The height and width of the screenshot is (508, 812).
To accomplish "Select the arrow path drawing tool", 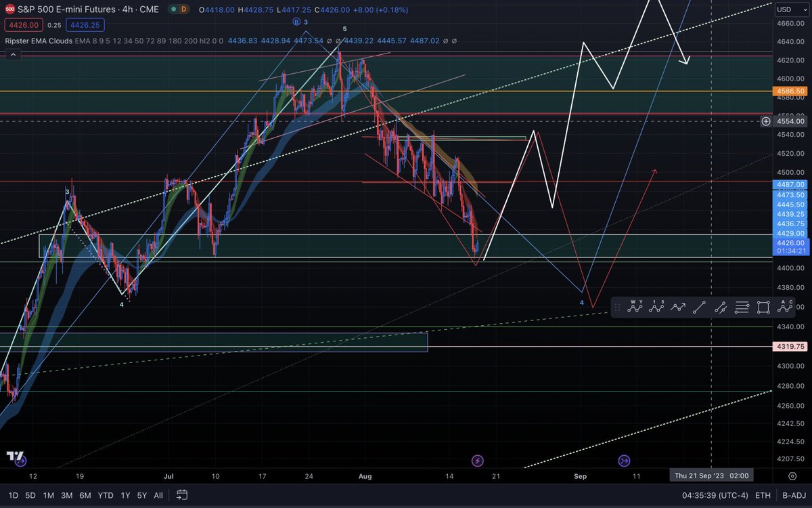I will tap(677, 308).
